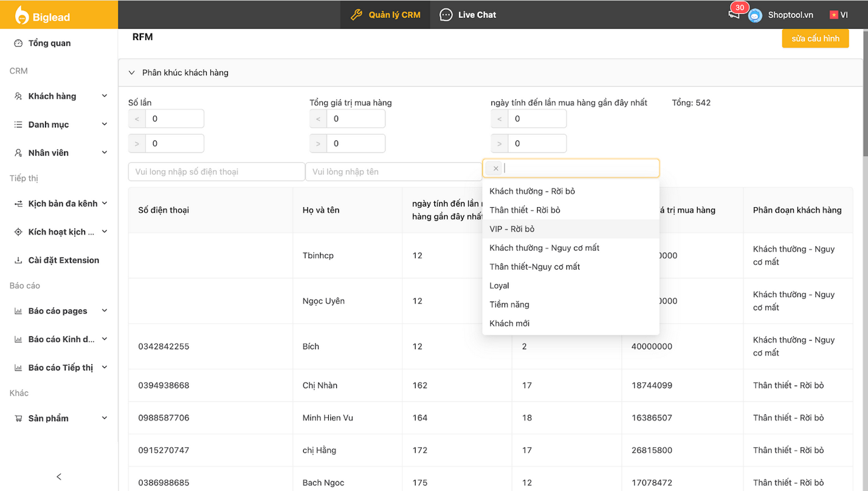Select the Khách mới segment option

pos(571,323)
